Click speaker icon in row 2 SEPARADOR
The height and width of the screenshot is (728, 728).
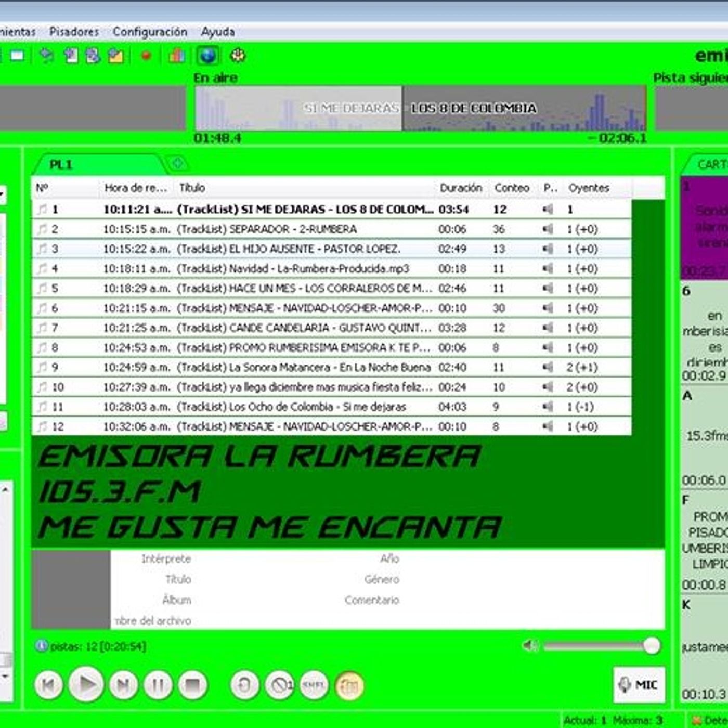548,229
